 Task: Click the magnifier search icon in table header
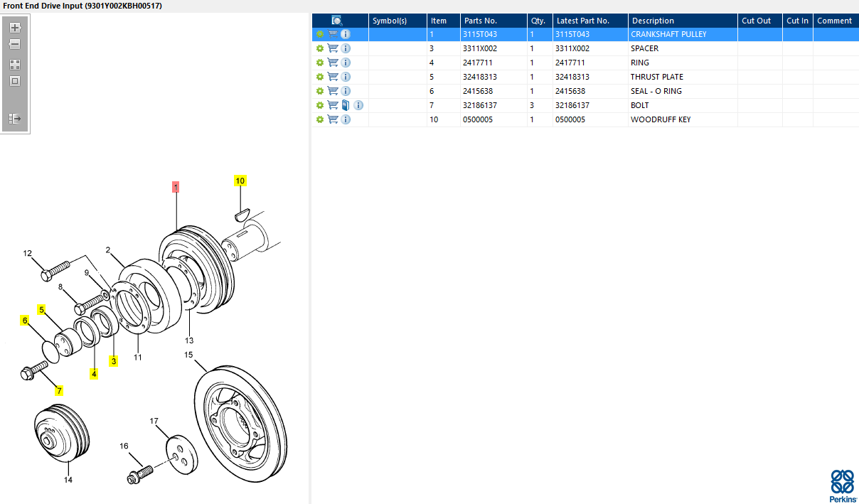click(337, 21)
